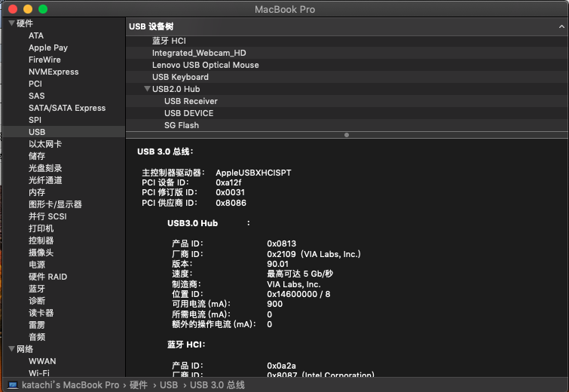Viewport: 569px width, 392px height.
Task: Select the highlighted USB sidebar item
Action: [63, 132]
